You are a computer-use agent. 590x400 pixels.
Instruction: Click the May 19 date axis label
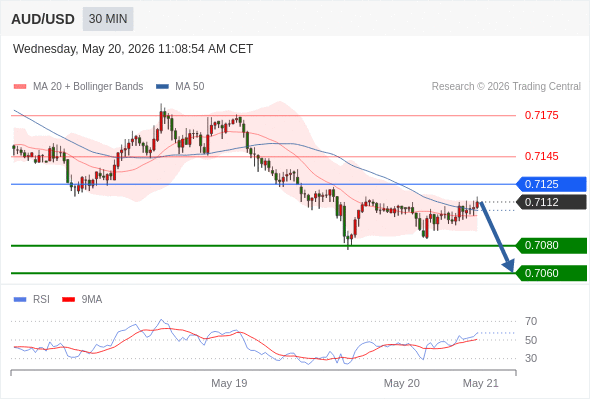(229, 383)
